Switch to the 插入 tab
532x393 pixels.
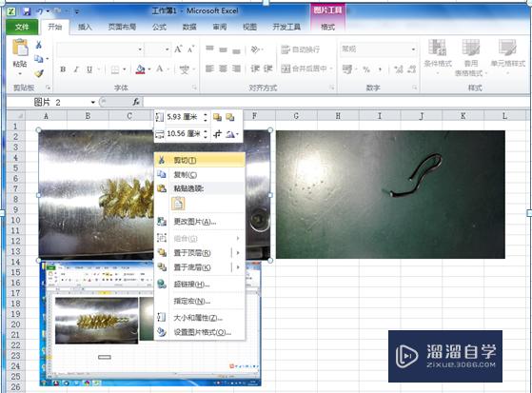click(x=85, y=28)
